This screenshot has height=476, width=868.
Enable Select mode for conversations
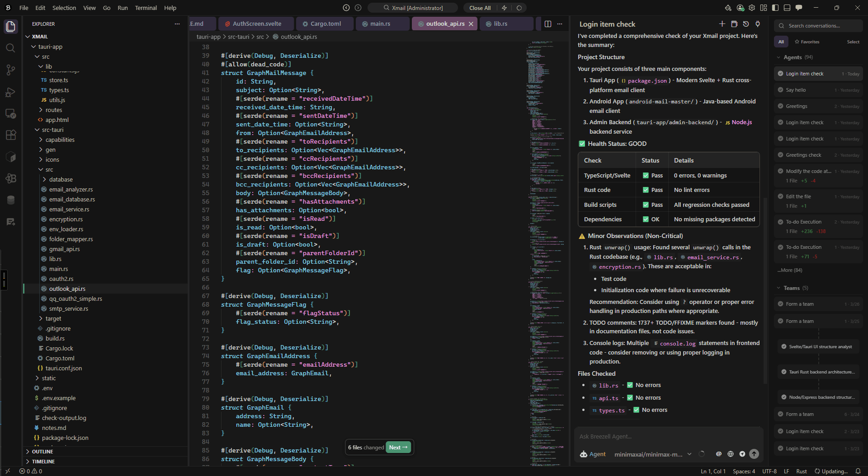[853, 42]
